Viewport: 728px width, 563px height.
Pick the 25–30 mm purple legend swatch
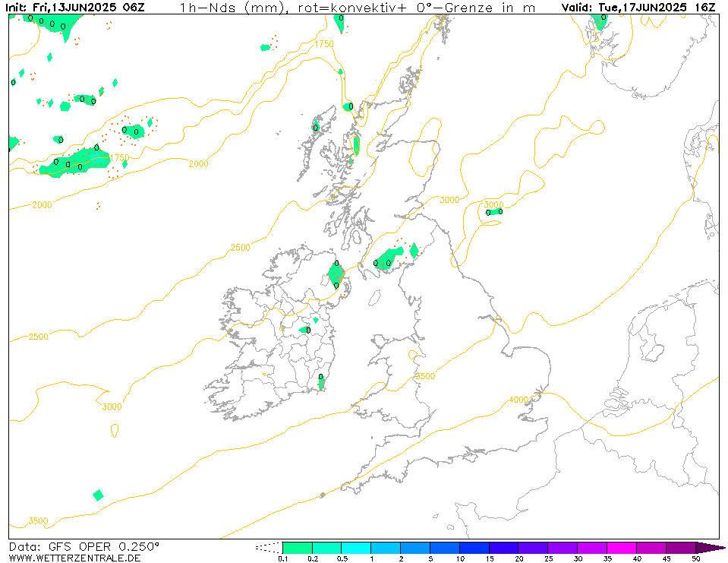[x=563, y=548]
